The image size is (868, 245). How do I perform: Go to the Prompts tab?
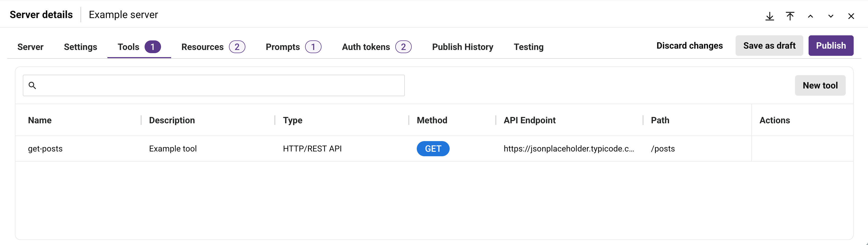[293, 47]
